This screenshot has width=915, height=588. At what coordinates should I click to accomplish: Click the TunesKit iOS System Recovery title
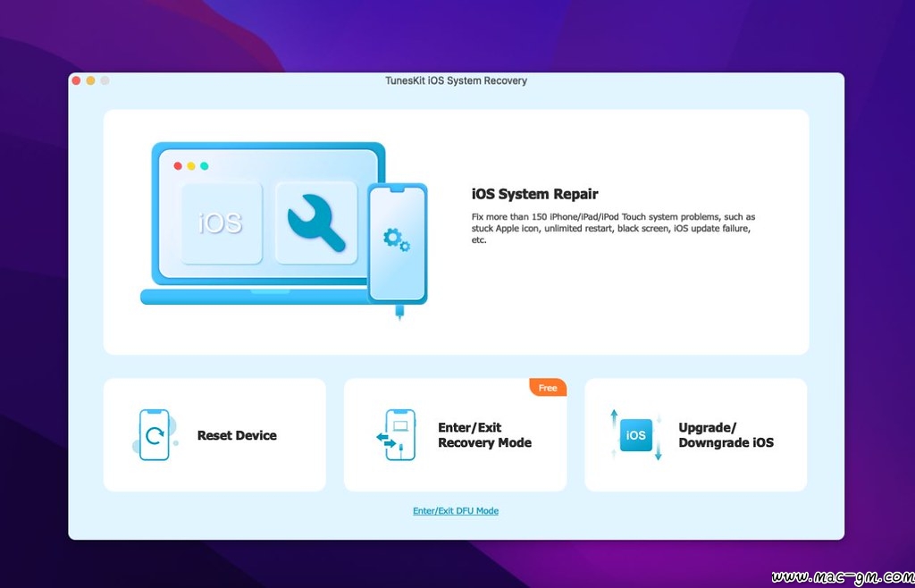457,80
